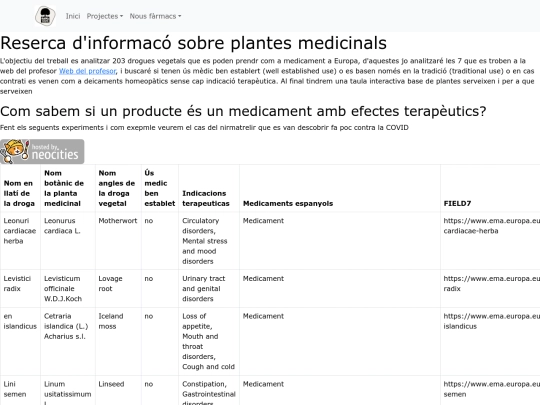Click the 'Leonuri cardiacae herba' cell
This screenshot has width=540, height=405.
(x=20, y=241)
